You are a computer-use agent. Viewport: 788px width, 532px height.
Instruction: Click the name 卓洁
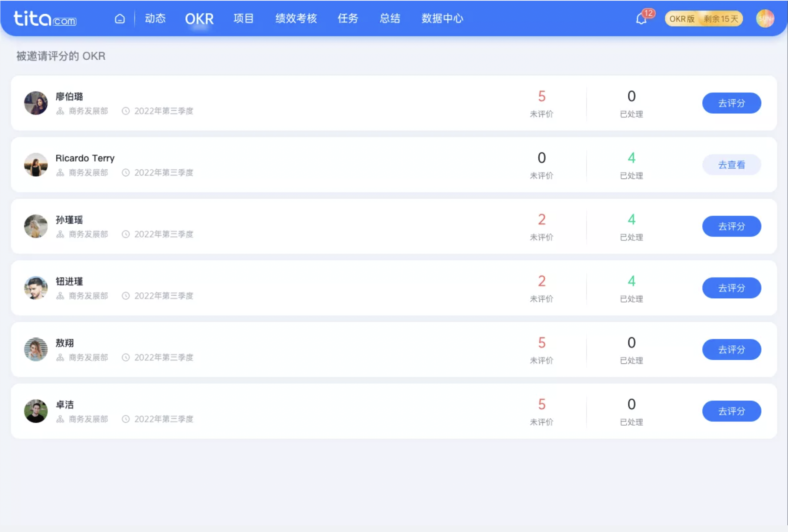pos(65,405)
